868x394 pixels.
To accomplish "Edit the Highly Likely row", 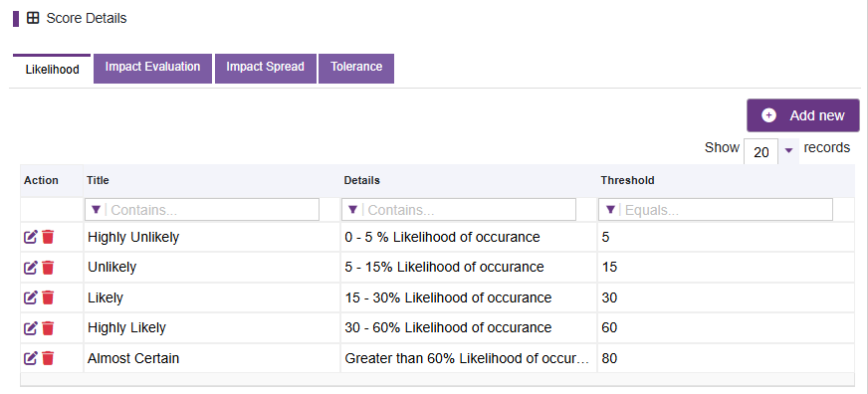I will tap(31, 328).
